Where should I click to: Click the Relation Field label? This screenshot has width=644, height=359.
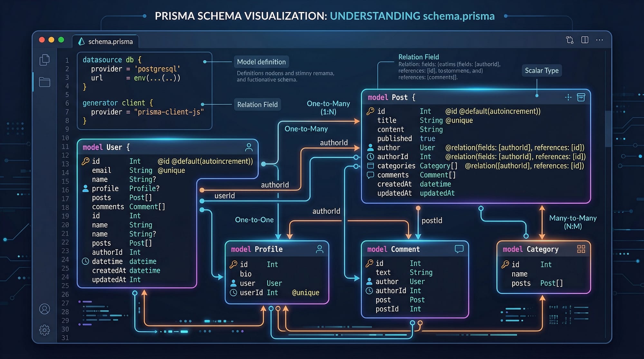[257, 104]
